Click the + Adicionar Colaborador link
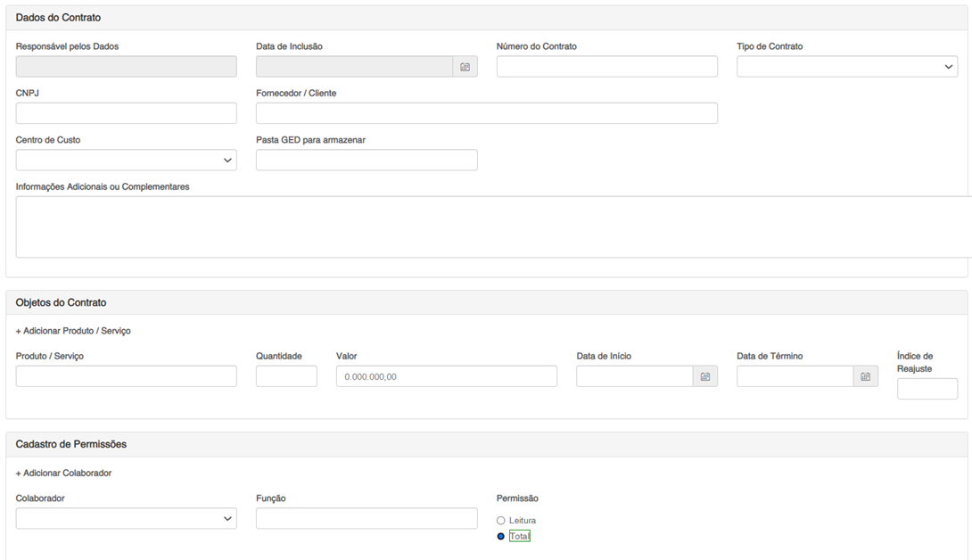 (63, 473)
